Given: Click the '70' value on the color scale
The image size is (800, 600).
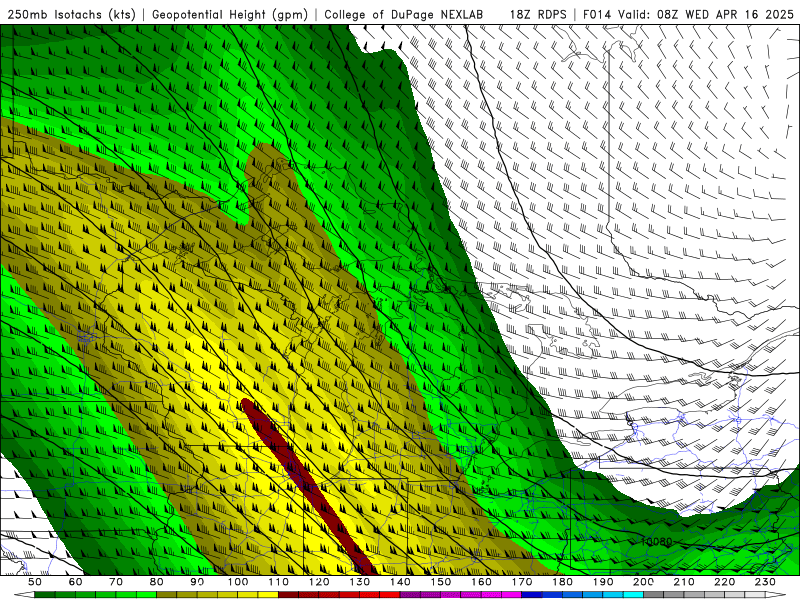Looking at the screenshot, I should 116,582.
